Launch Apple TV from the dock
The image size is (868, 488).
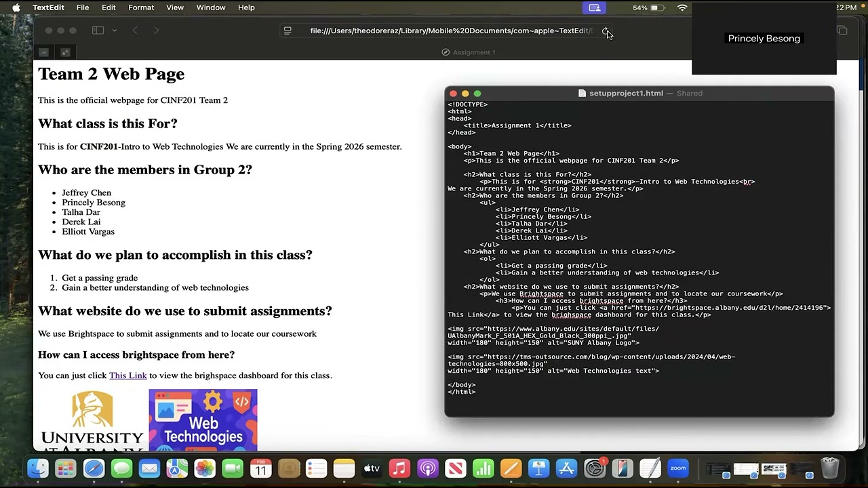click(x=372, y=468)
